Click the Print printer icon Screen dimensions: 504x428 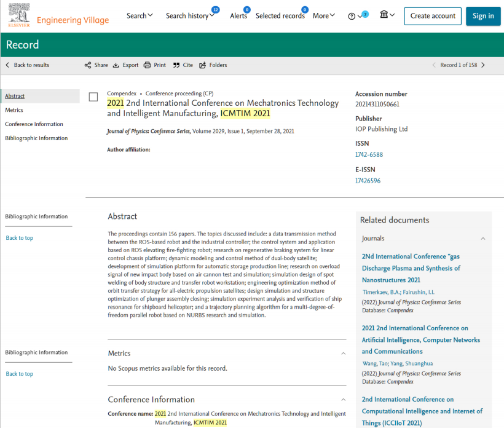(x=148, y=65)
